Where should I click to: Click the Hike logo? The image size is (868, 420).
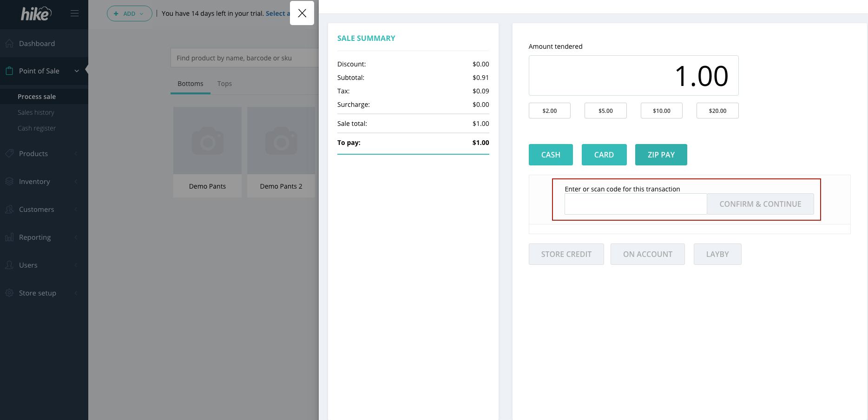pos(36,13)
